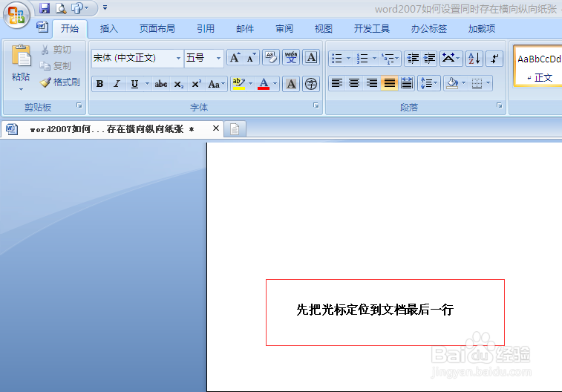Toggle subscript formatting
This screenshot has width=562, height=392.
(x=178, y=84)
